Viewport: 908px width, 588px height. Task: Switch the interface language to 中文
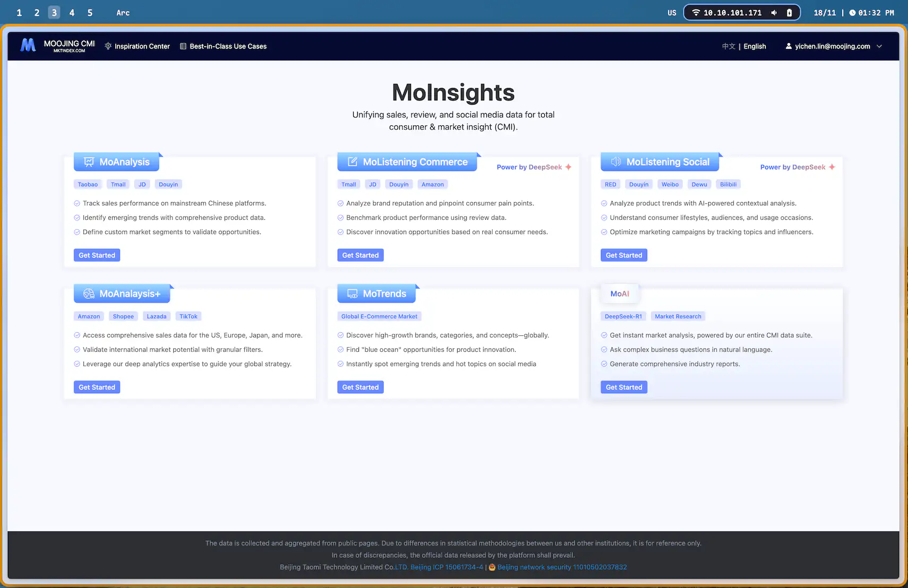click(728, 46)
